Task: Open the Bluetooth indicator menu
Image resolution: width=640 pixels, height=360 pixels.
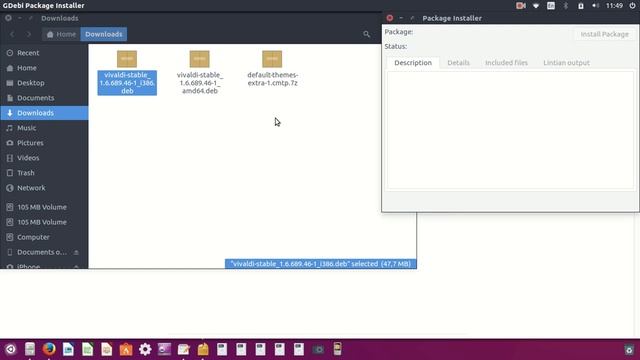Action: (x=566, y=6)
